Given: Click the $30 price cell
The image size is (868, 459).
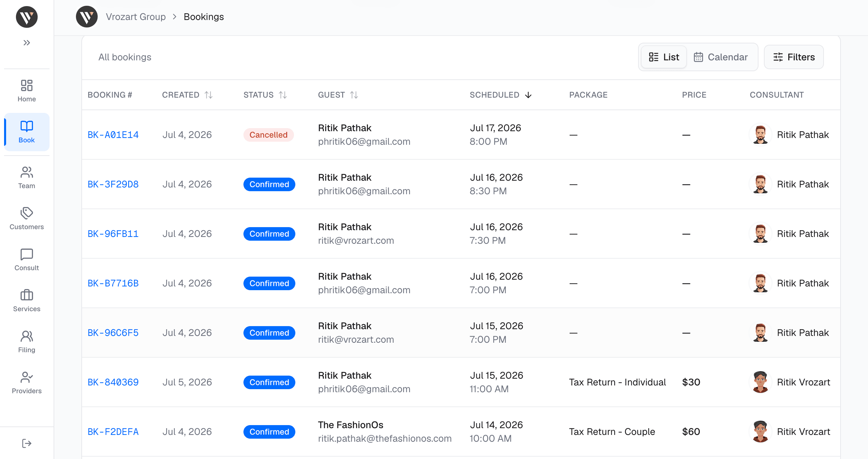Looking at the screenshot, I should point(691,382).
